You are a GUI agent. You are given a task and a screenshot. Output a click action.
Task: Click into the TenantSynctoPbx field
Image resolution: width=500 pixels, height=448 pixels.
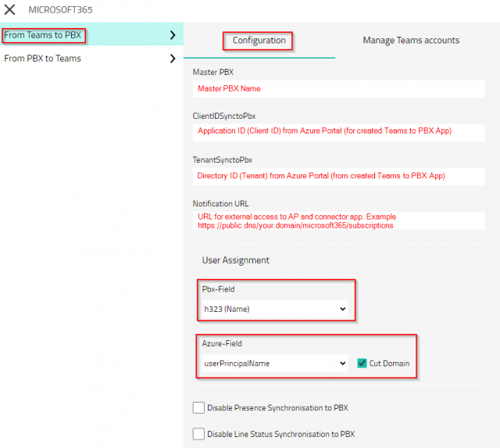tap(337, 176)
